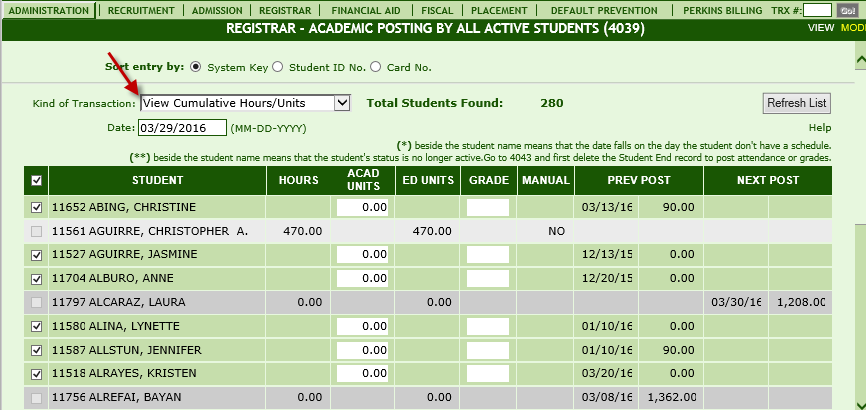Click the ED UNITS column header

coord(428,180)
